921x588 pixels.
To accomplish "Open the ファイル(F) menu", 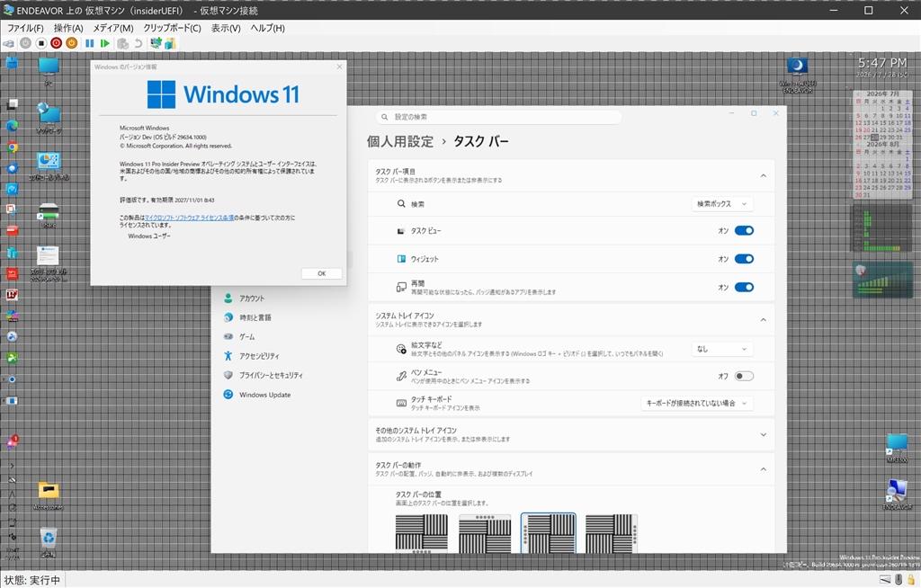I will [x=24, y=28].
